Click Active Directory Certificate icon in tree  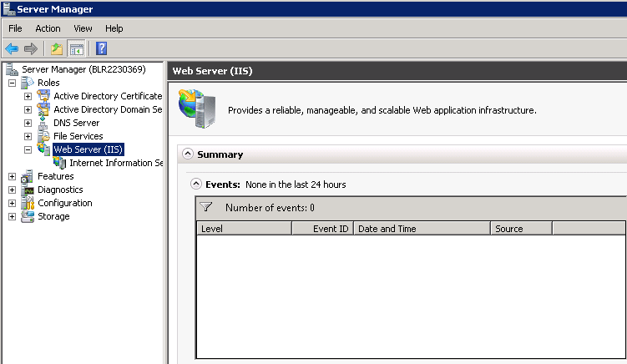click(43, 96)
